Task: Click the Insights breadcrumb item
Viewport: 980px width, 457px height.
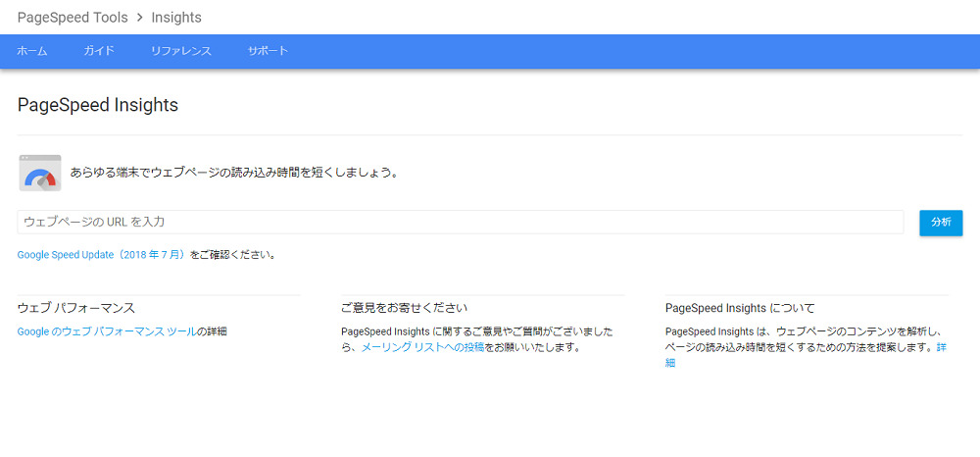Action: (176, 18)
